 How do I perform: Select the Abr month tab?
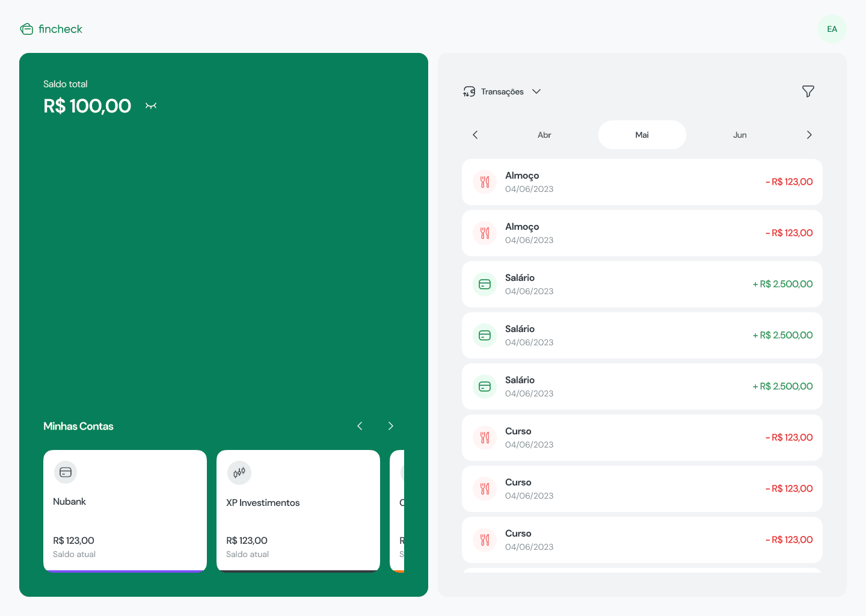coord(544,135)
